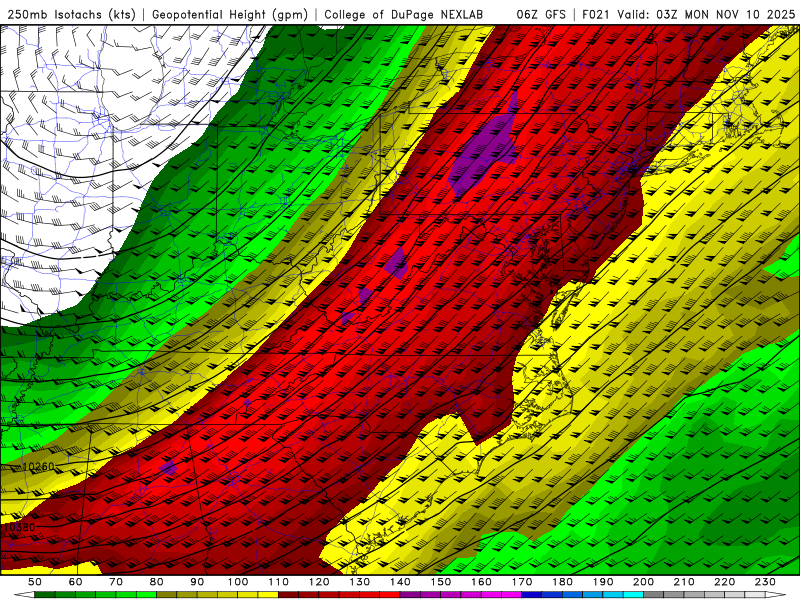This screenshot has height=600, width=800.
Task: Click the dark red swatch just after 110
Action: (288, 595)
